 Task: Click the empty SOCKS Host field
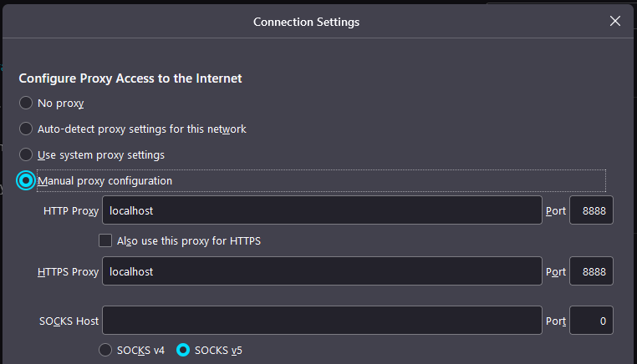click(x=322, y=321)
